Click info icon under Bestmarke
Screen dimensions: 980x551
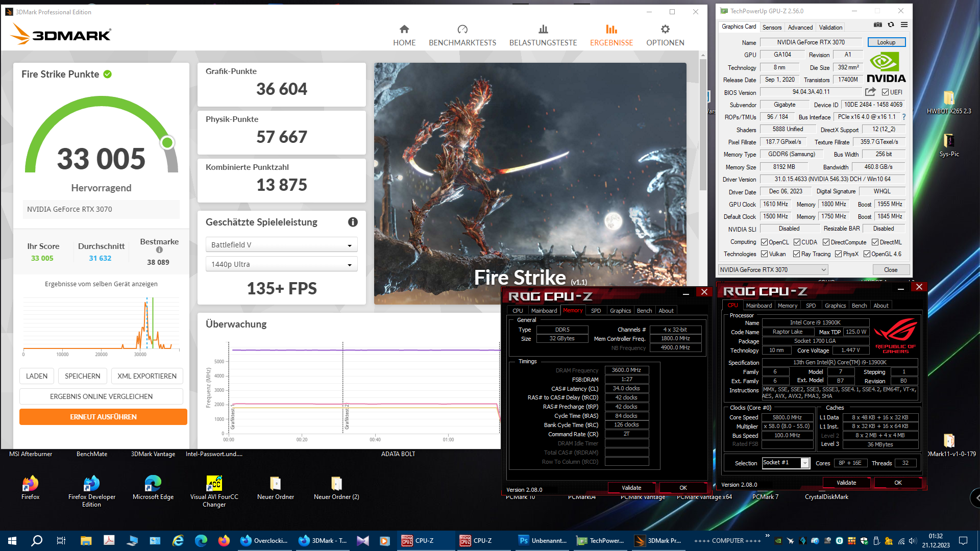(x=159, y=250)
